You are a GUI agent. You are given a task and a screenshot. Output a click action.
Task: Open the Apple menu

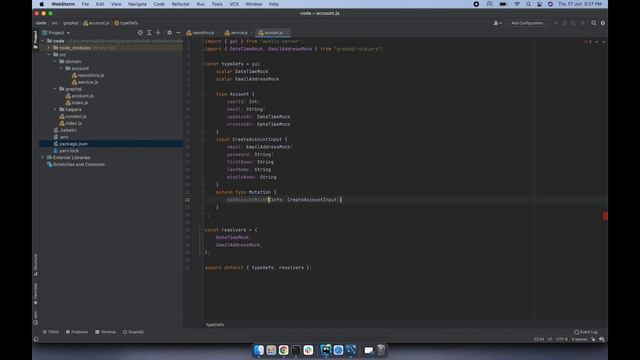[41, 4]
